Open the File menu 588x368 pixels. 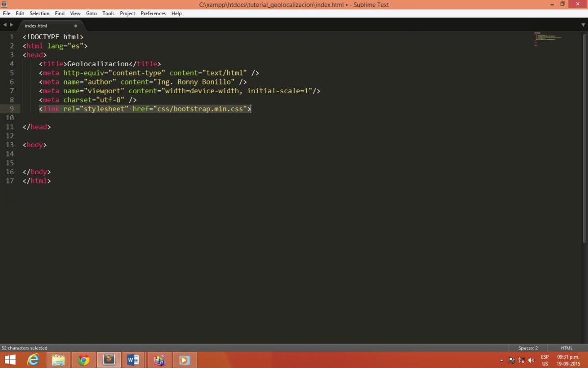(6, 13)
